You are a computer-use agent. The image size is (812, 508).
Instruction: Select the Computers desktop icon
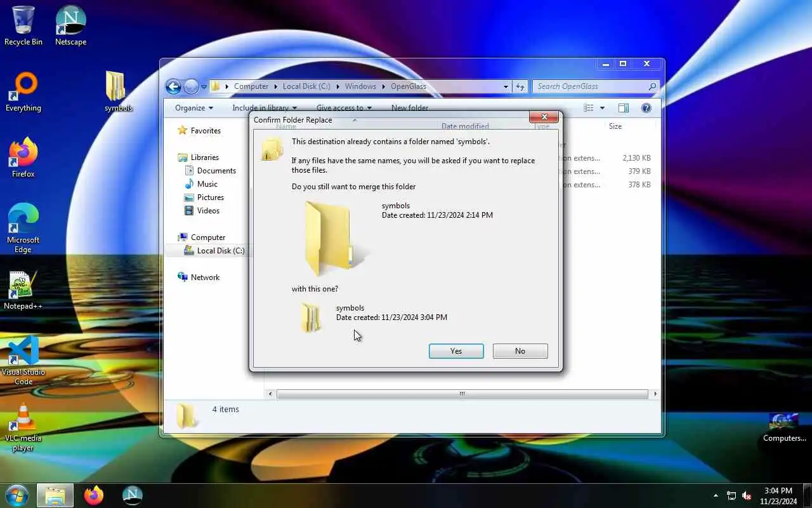(784, 427)
